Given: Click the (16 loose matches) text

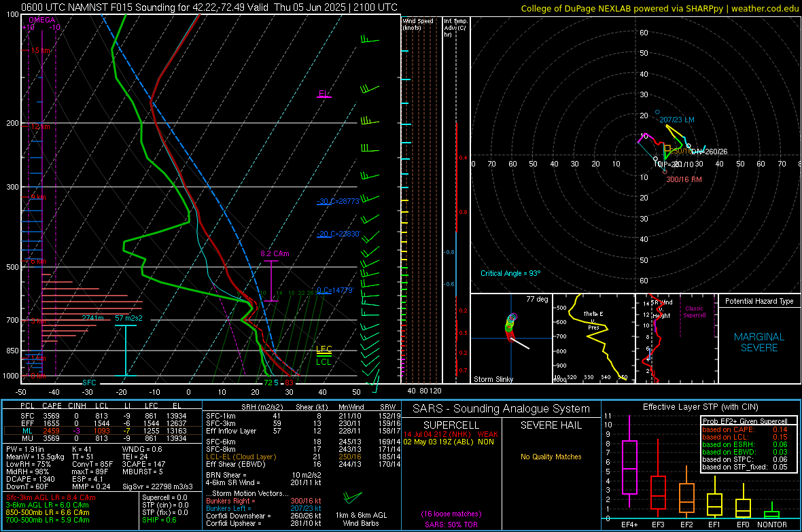Looking at the screenshot, I should pyautogui.click(x=451, y=514).
